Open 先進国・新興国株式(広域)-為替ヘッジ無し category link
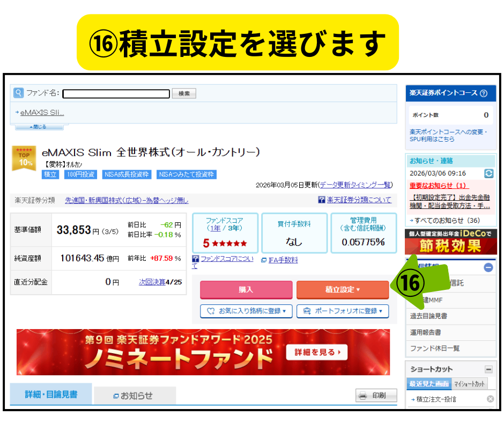504x423 pixels. click(x=127, y=200)
